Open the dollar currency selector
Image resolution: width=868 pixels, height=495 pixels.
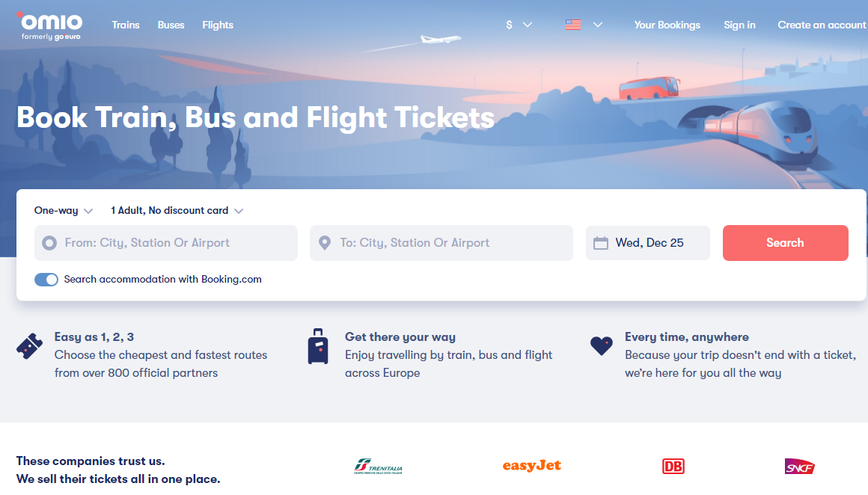tap(519, 25)
